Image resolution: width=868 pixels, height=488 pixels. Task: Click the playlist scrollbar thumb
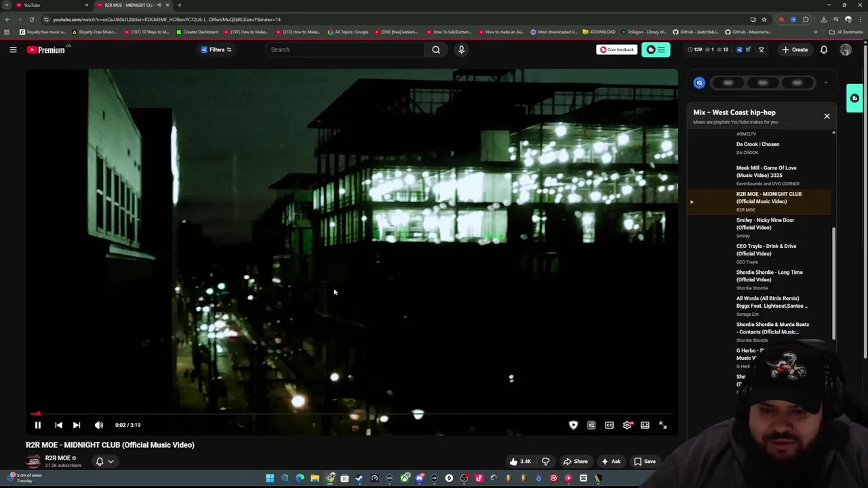[833, 283]
